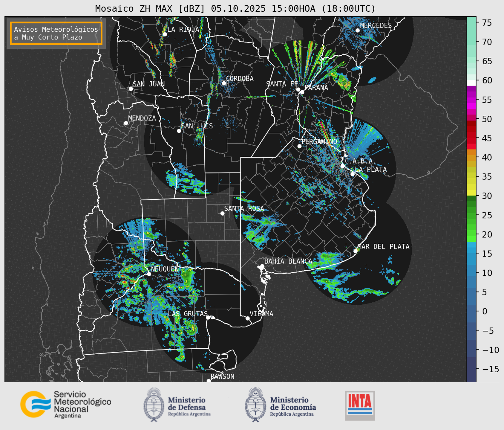Click the magenta 55 dBZ band on color scale
Viewport: 504px width, 430px height.
(472, 100)
